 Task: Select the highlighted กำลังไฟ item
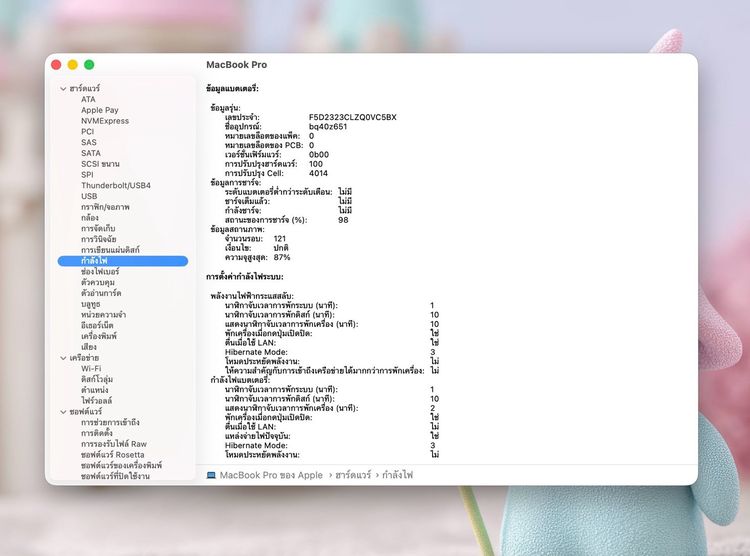[123, 261]
